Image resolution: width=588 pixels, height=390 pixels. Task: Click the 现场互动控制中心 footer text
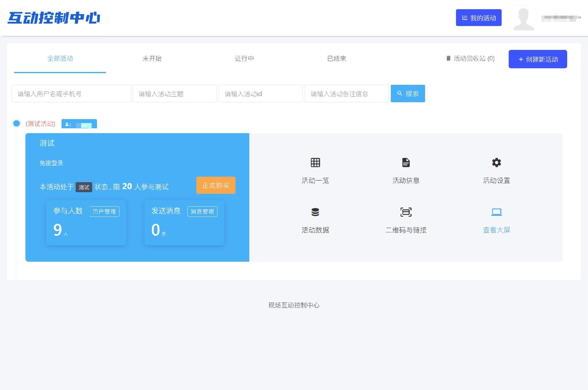pos(294,305)
